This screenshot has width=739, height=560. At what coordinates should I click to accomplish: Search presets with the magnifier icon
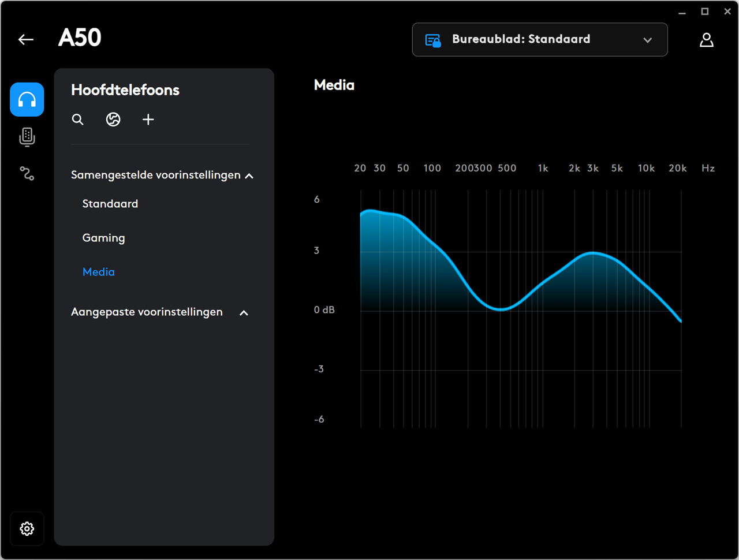[78, 120]
